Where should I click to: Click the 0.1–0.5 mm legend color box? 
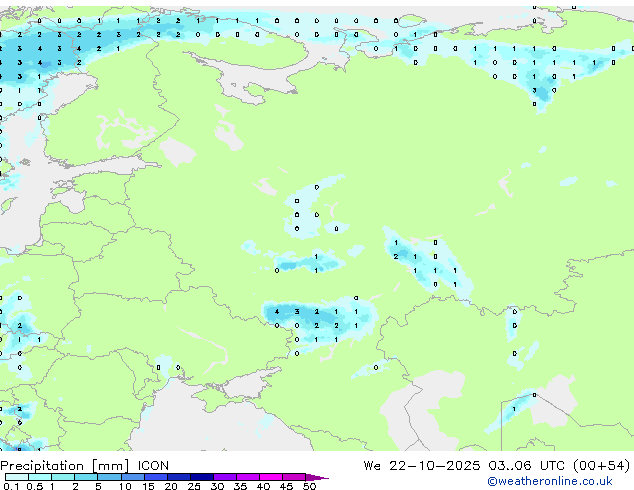click(17, 477)
